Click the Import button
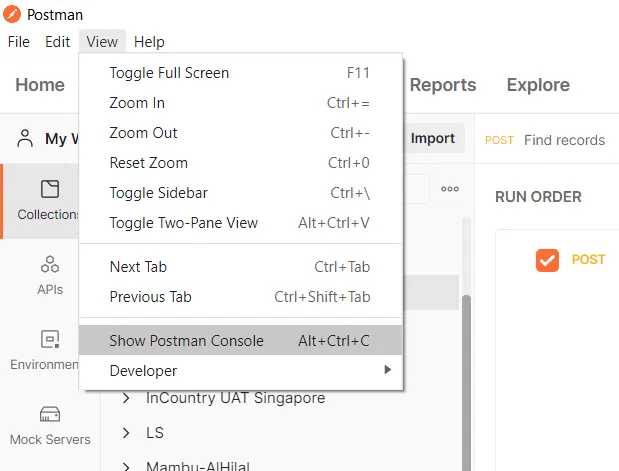 point(433,139)
